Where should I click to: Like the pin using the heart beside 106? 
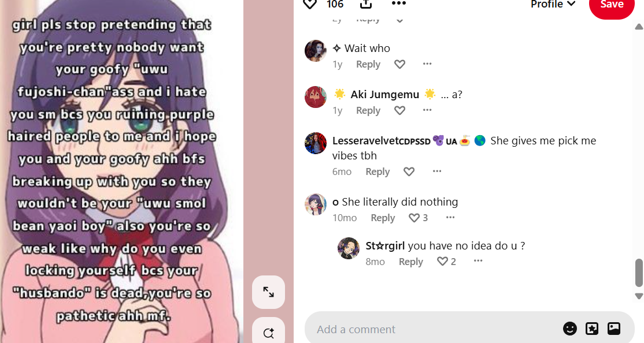coord(310,3)
